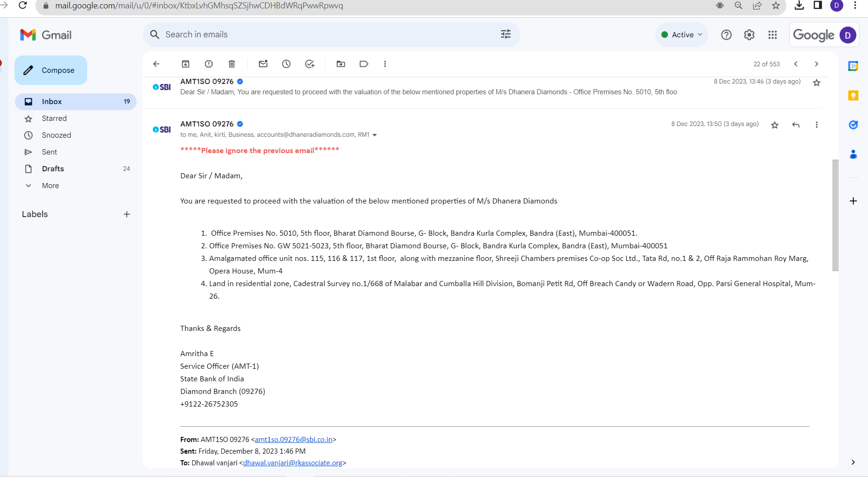Click the browser address bar URL
The height and width of the screenshot is (477, 868).
199,6
